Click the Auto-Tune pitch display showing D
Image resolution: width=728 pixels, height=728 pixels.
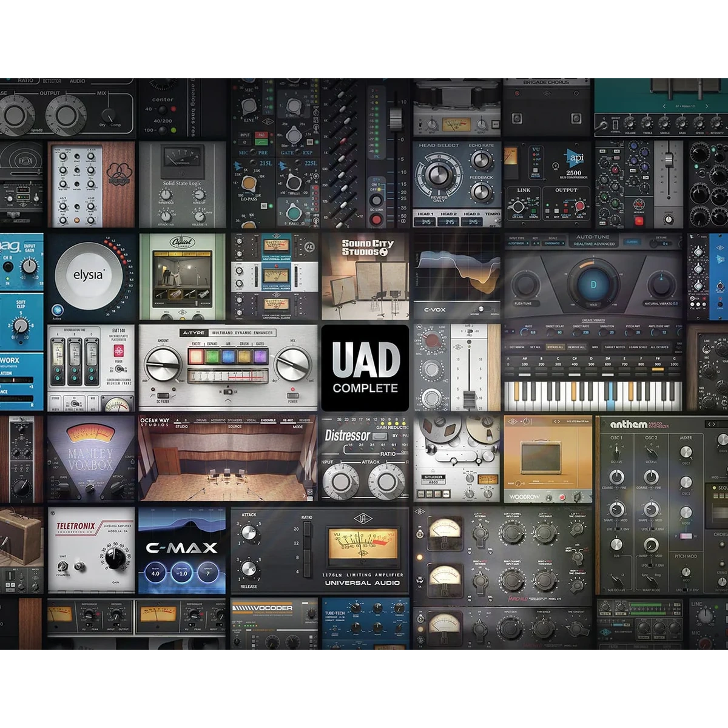tap(593, 284)
